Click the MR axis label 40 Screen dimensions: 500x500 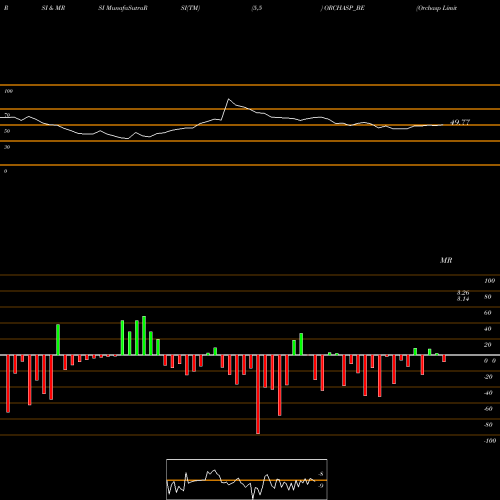(x=488, y=329)
